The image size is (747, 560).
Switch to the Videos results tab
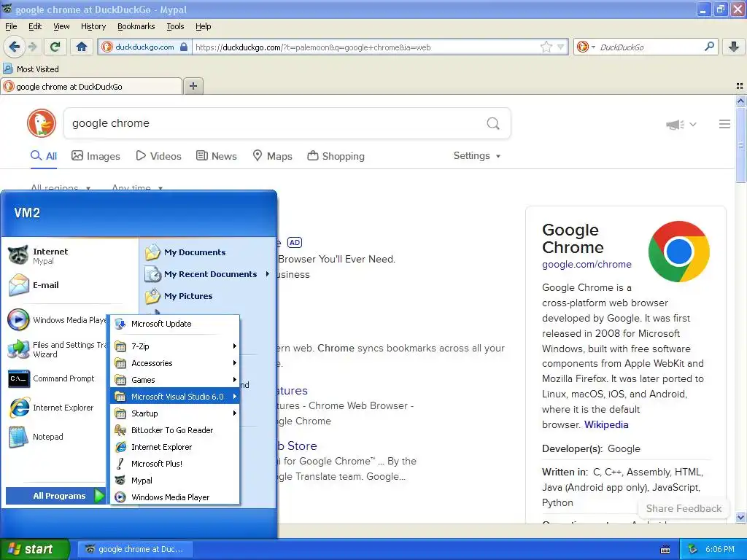(158, 156)
